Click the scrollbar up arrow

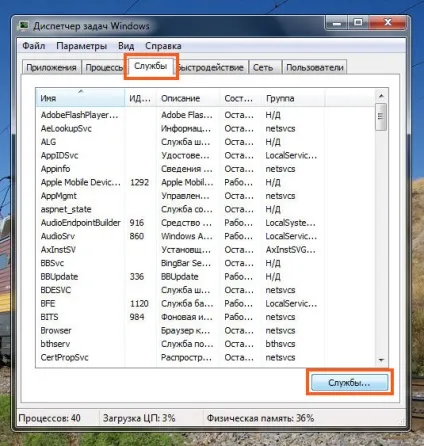[x=381, y=96]
